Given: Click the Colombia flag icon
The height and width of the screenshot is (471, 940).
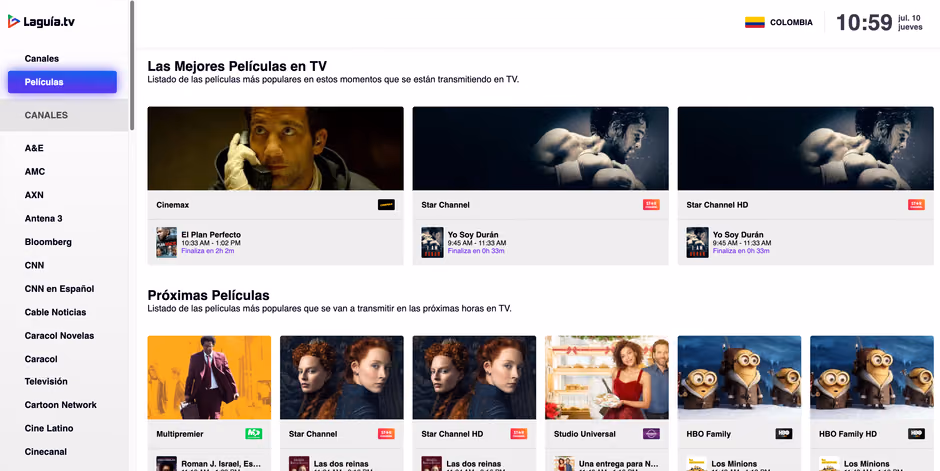Looking at the screenshot, I should pyautogui.click(x=755, y=22).
